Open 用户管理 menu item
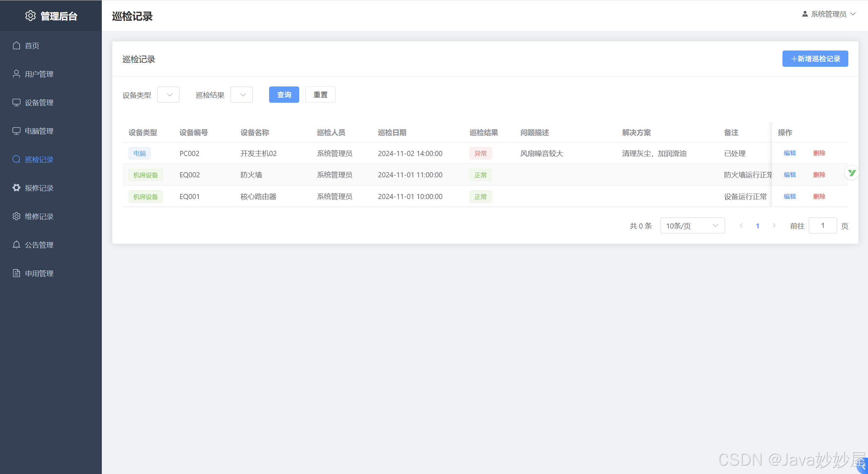The width and height of the screenshot is (868, 474). 51,74
